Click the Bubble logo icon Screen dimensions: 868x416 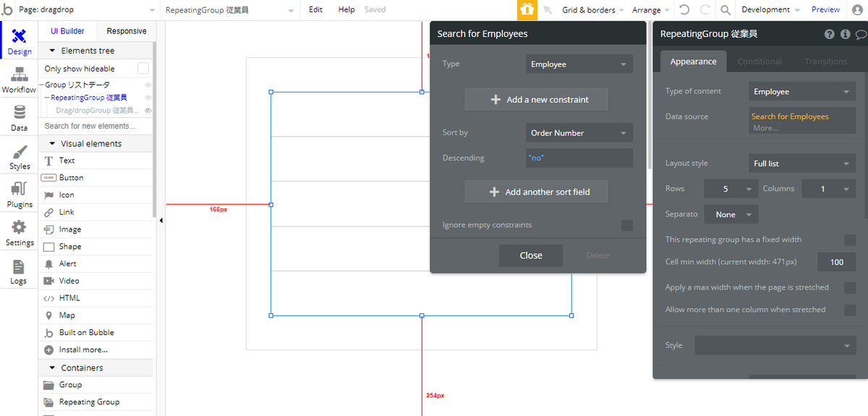(8, 10)
